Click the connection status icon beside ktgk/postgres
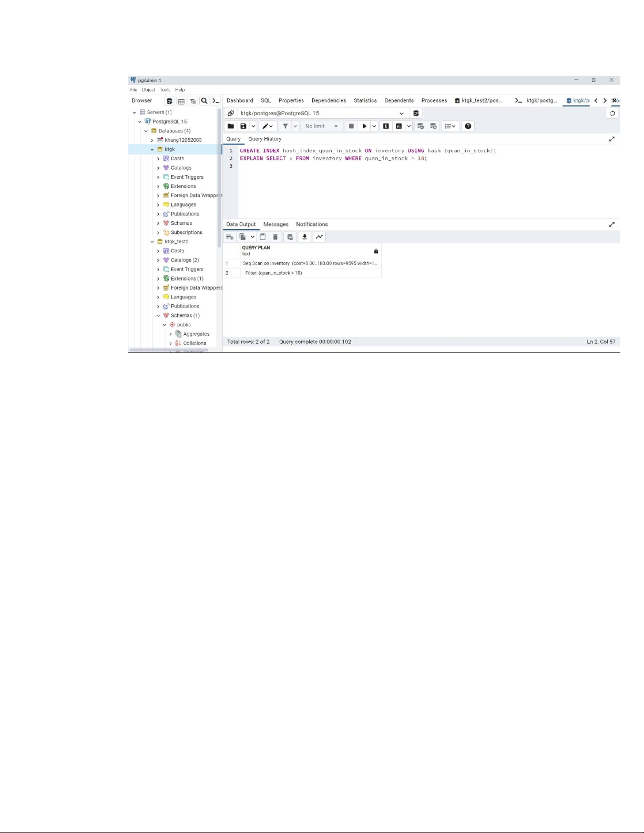The width and height of the screenshot is (644, 833). point(231,114)
